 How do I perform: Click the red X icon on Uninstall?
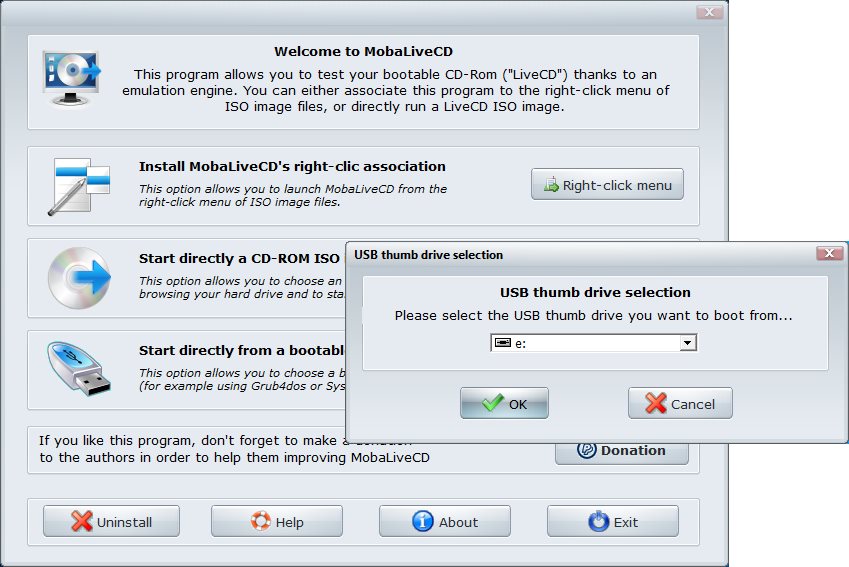tap(82, 521)
